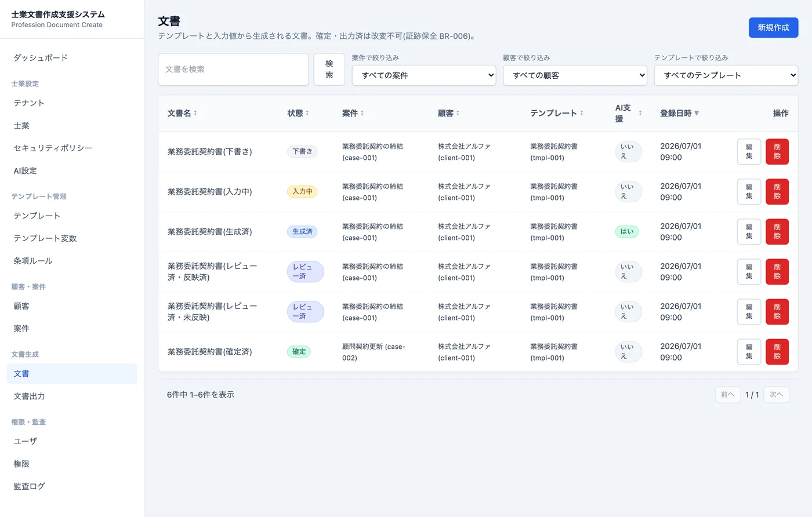Edit 業務委託契約書(入力中) row
The height and width of the screenshot is (517, 812).
pyautogui.click(x=749, y=192)
